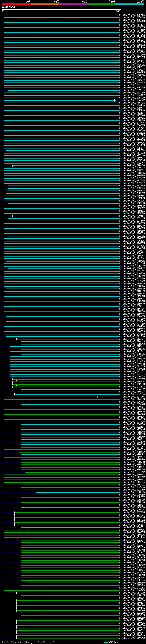Select hit label UniRef100_Q7DM38

click(x=133, y=165)
